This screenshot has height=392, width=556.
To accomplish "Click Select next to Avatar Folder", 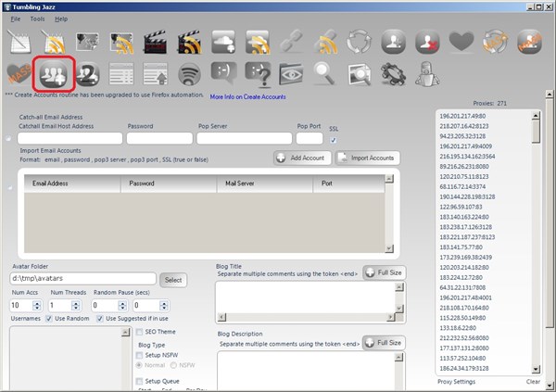I will tap(173, 280).
